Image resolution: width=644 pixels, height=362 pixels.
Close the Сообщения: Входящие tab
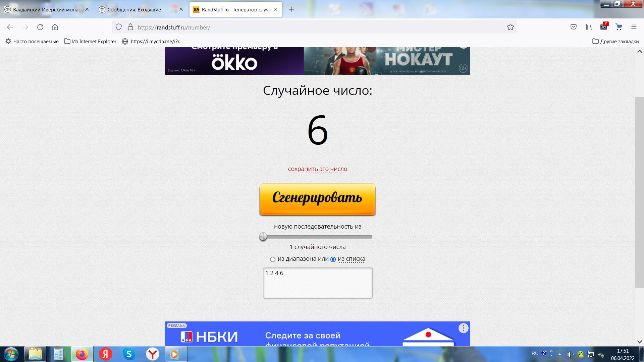point(181,9)
